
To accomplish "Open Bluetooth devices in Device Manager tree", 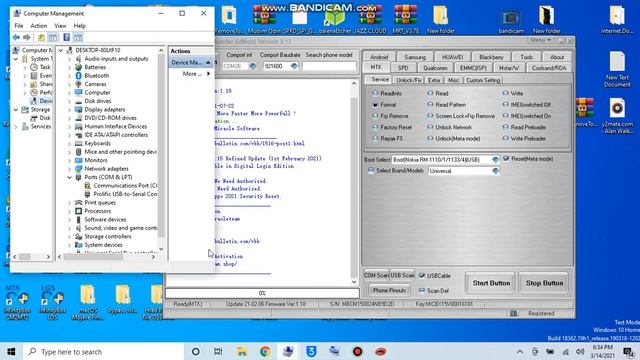I will [x=96, y=76].
